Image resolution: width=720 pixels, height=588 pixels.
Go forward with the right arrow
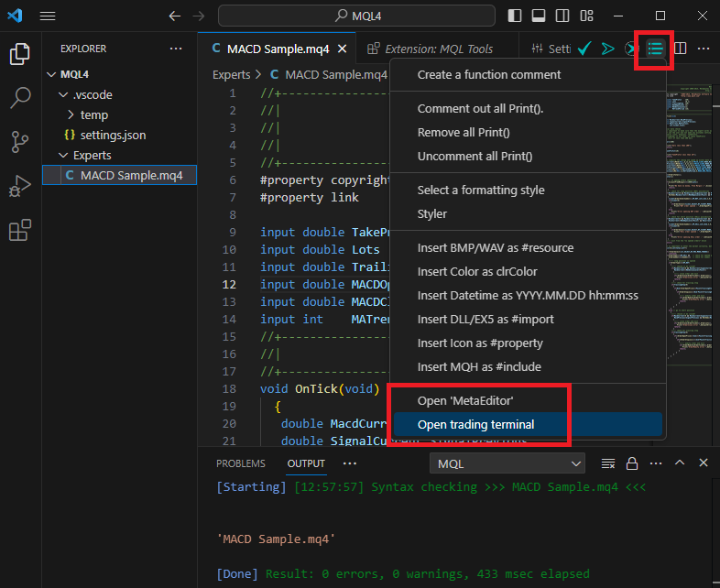click(x=199, y=16)
